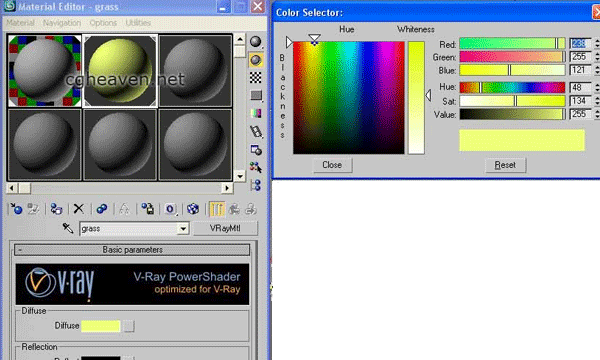Collapse the Basic parameters rollout
Image resolution: width=600 pixels, height=360 pixels.
[x=132, y=250]
